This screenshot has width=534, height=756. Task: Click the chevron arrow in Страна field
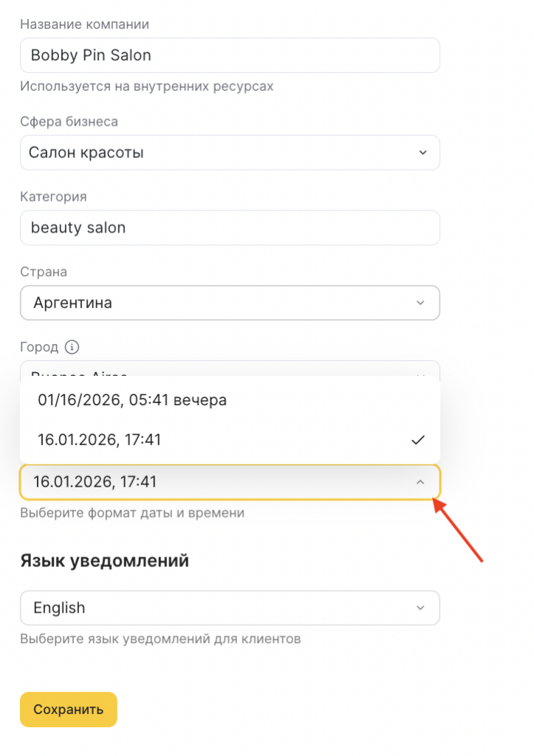420,303
